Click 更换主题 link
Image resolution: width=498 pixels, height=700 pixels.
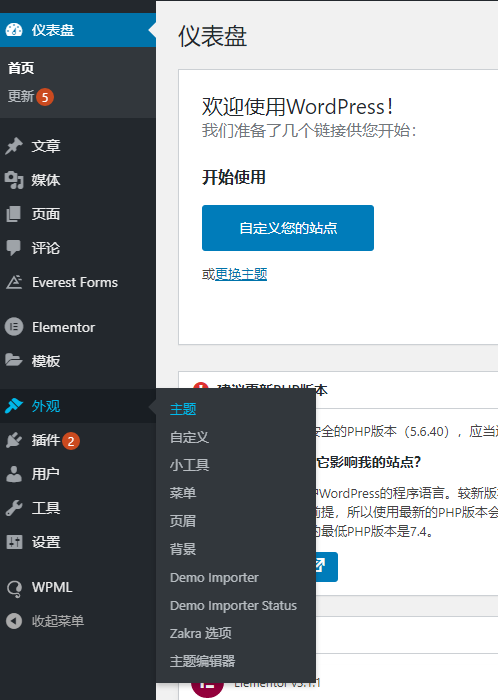click(241, 274)
